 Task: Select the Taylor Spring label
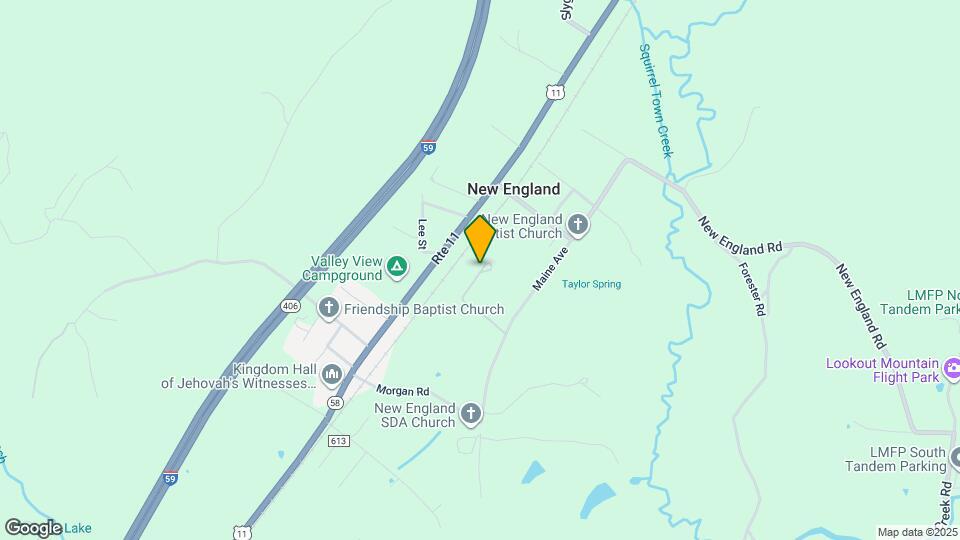[x=591, y=284]
